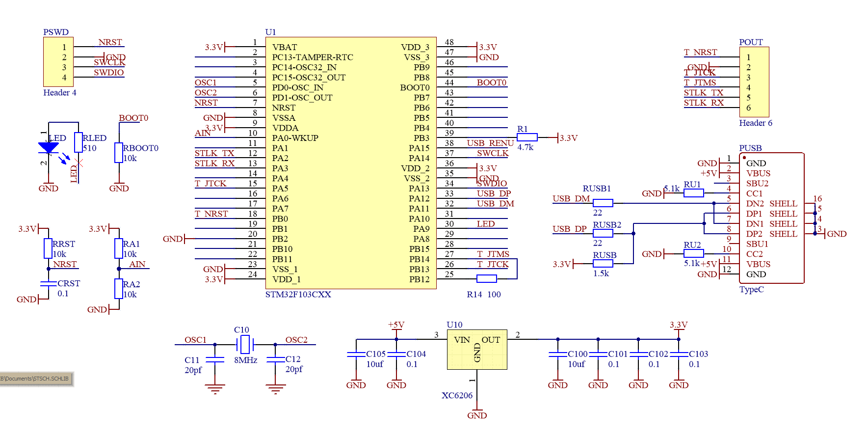Select capacitor C12 20pf symbol

click(276, 359)
